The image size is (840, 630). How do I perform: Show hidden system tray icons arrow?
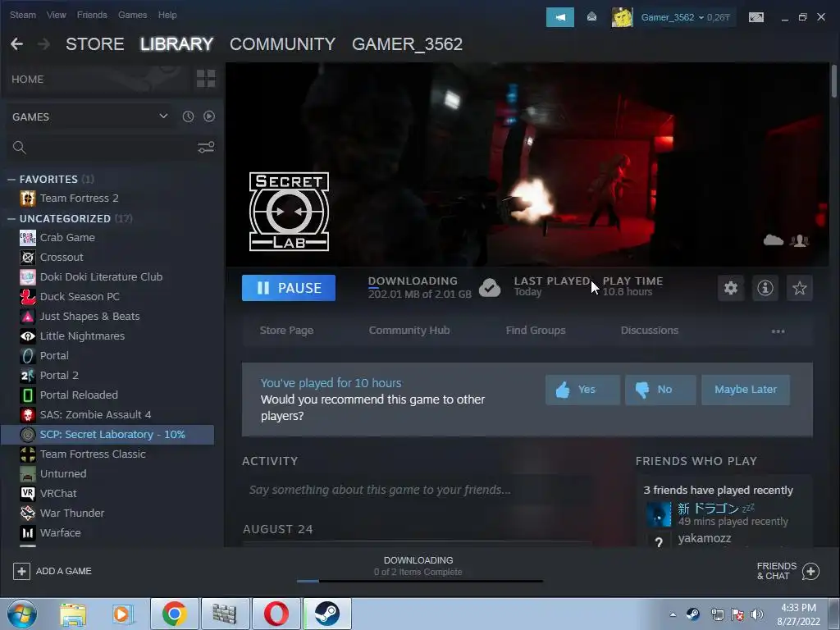point(673,614)
